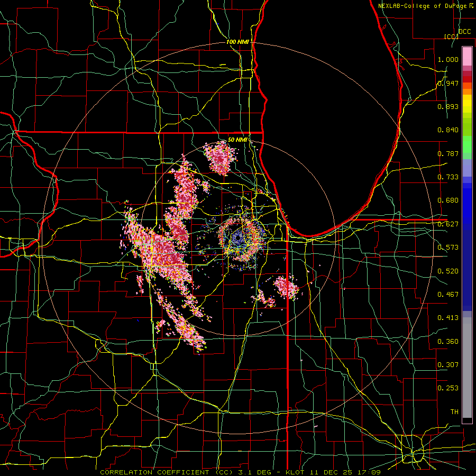
Task: Click the '50 NMI' range ring label
Action: (x=237, y=140)
